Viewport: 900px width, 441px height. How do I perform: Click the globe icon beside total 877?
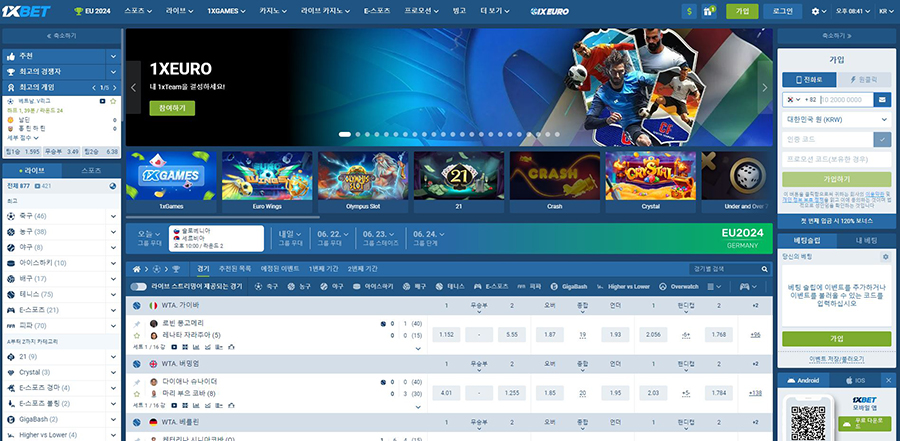click(112, 186)
